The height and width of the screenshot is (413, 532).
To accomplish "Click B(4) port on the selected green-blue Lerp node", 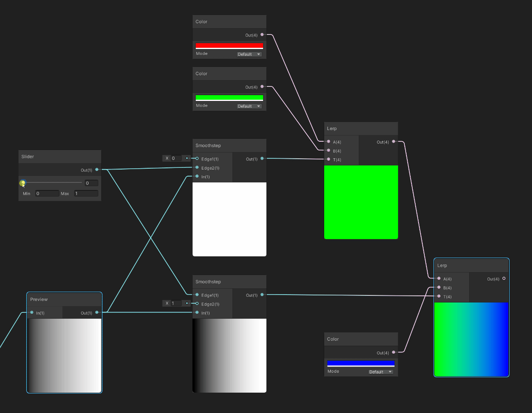I will (439, 288).
